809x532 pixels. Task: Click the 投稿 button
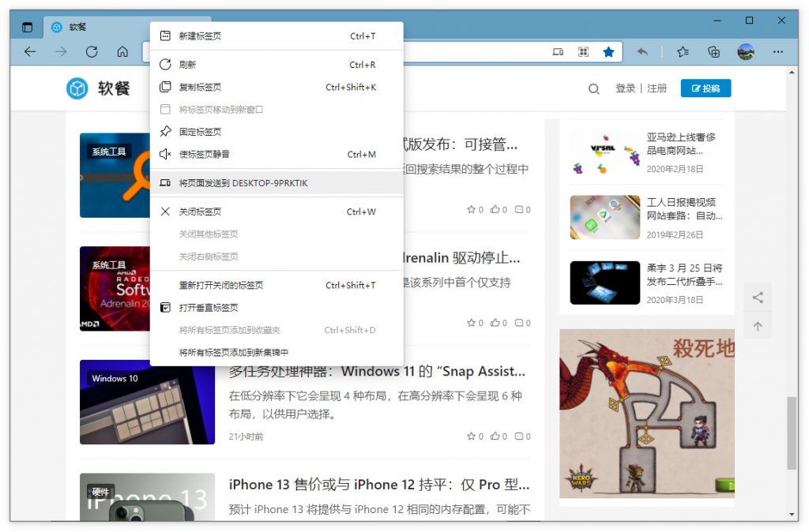[x=706, y=88]
